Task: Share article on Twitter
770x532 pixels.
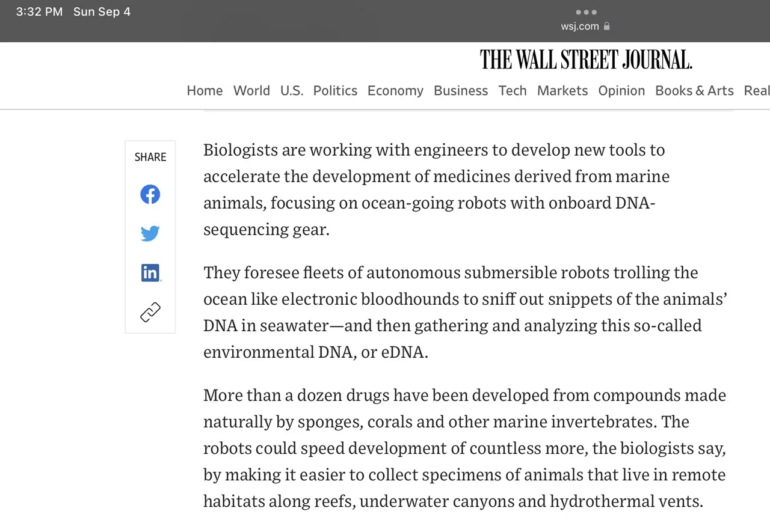Action: [150, 233]
